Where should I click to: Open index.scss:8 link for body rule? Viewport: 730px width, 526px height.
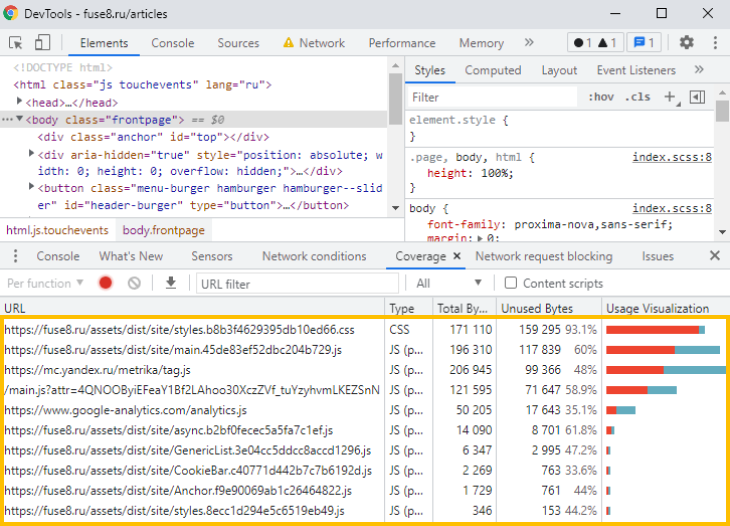pos(672,208)
